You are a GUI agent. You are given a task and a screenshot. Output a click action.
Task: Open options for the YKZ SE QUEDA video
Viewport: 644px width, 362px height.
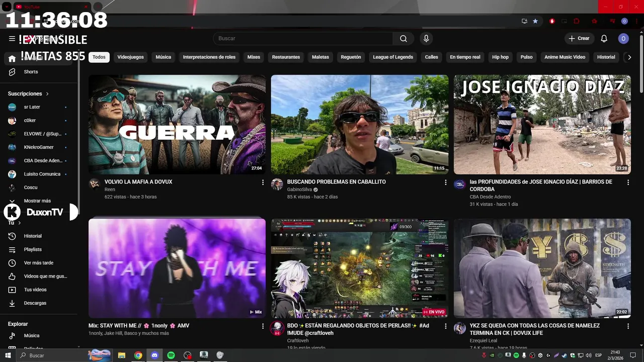click(x=628, y=326)
